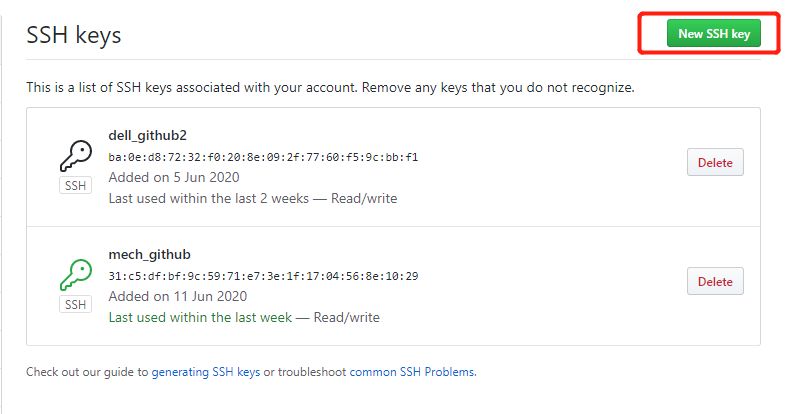Screen dimensions: 809x414
Task: Click the green key icon for mech_github
Action: click(x=76, y=275)
